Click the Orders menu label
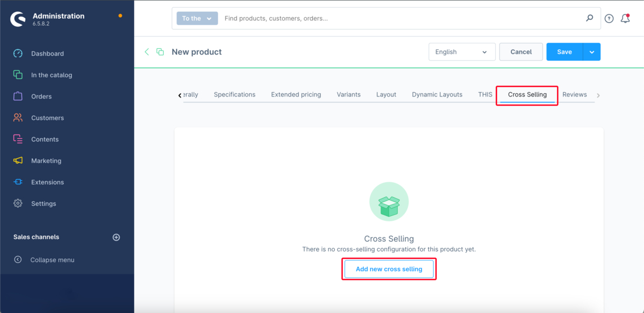 pos(41,96)
